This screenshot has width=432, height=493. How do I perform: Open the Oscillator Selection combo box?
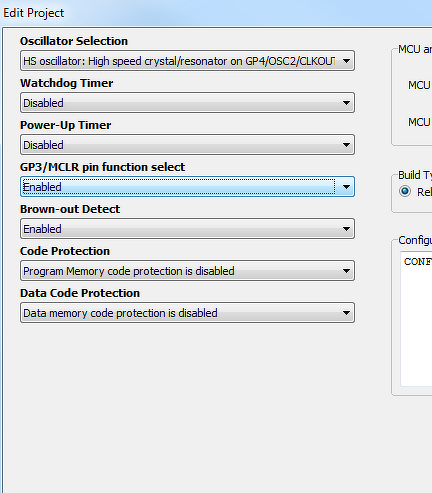[x=187, y=61]
